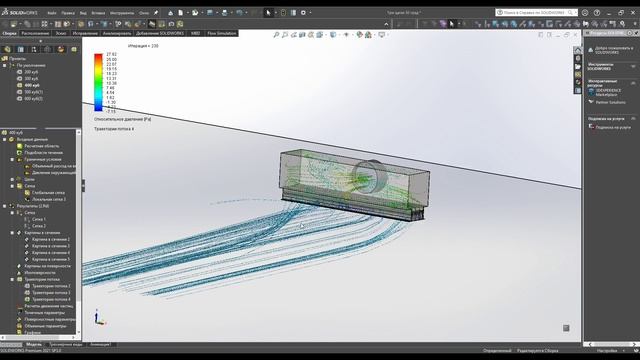The image size is (640, 360).
Task: Select the '200 куб' project
Action: point(28,72)
